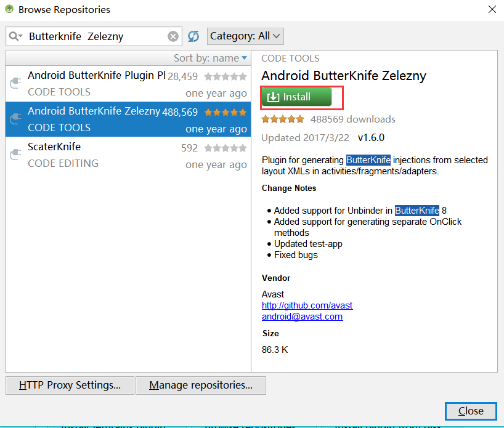The width and height of the screenshot is (504, 428).
Task: Reload the plugin list with refresh icon
Action: pyautogui.click(x=193, y=36)
